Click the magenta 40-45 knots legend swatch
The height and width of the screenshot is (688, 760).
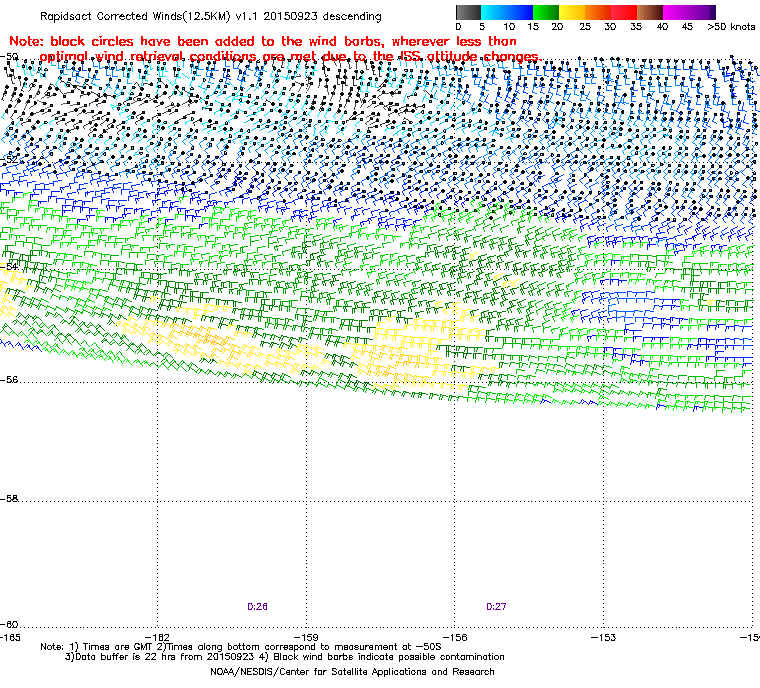[676, 12]
